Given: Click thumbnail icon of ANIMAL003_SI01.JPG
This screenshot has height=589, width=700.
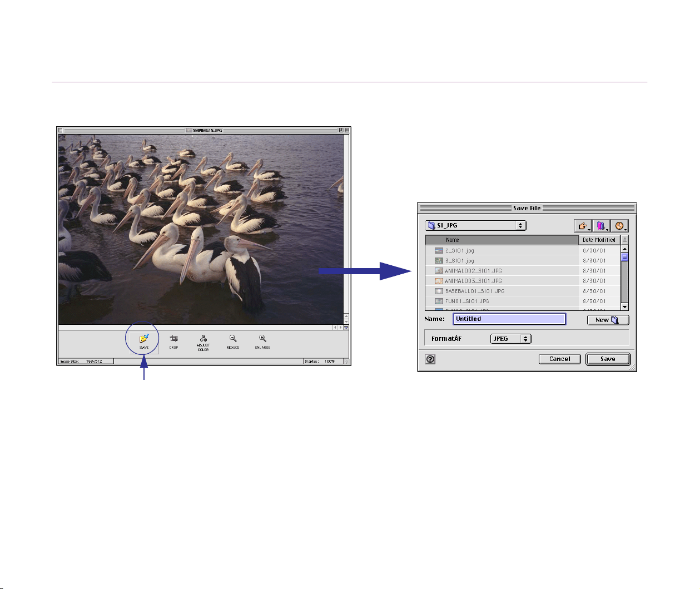Looking at the screenshot, I should click(x=439, y=281).
